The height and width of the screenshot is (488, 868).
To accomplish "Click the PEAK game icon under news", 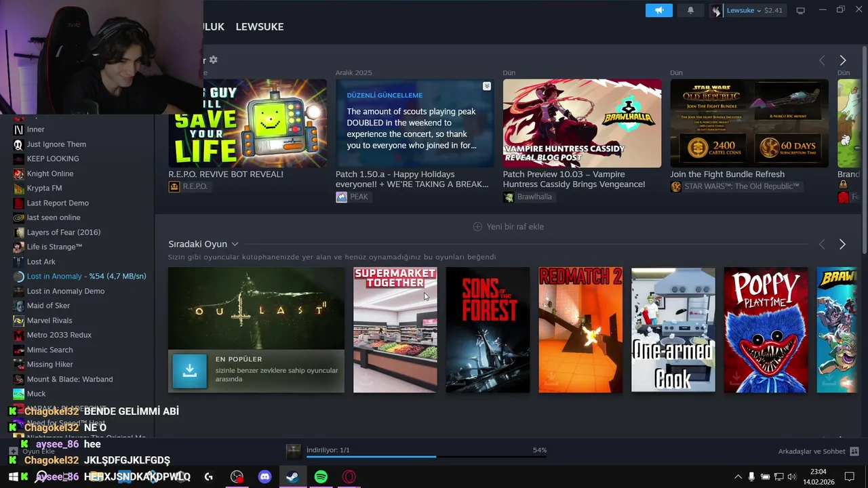I will [341, 197].
